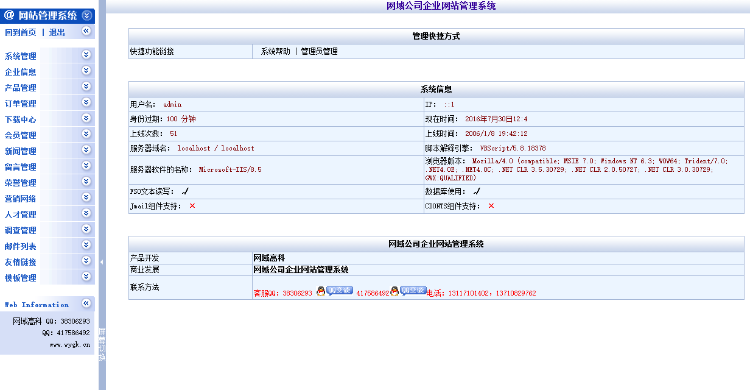Screen dimensions: 750x390
Task: Open the 企业信息 menu label
Action: click(x=21, y=72)
